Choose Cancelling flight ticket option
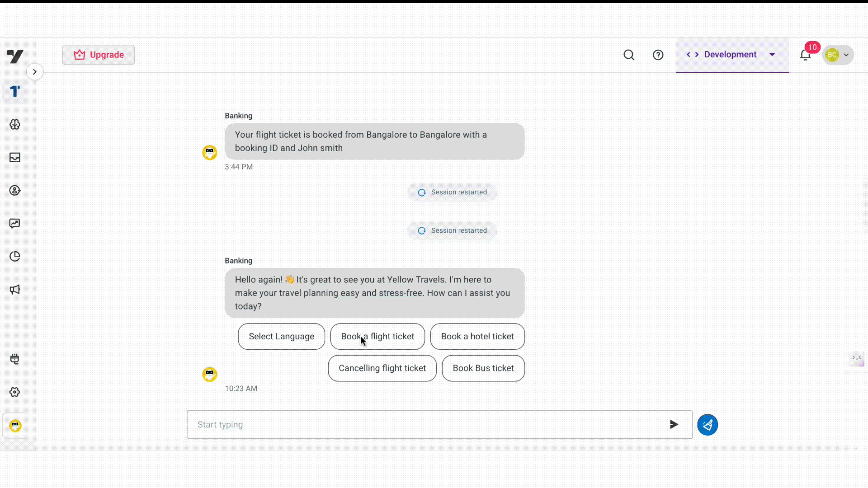This screenshot has height=488, width=868. click(382, 368)
